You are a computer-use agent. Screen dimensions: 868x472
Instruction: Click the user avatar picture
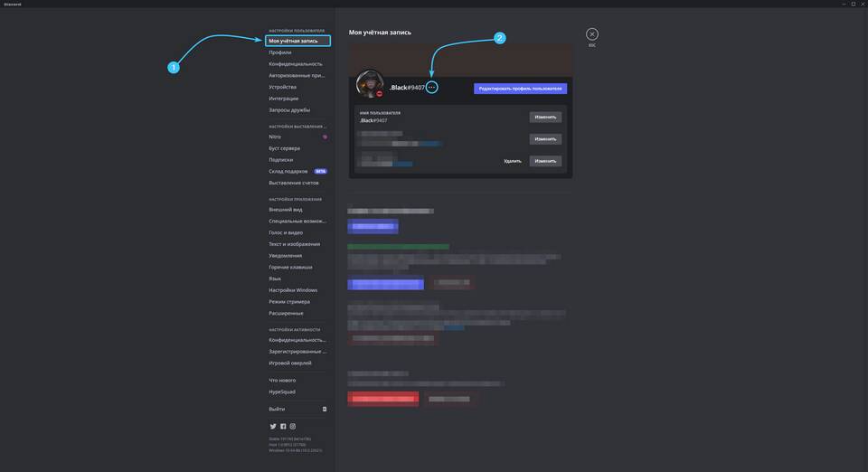click(370, 83)
